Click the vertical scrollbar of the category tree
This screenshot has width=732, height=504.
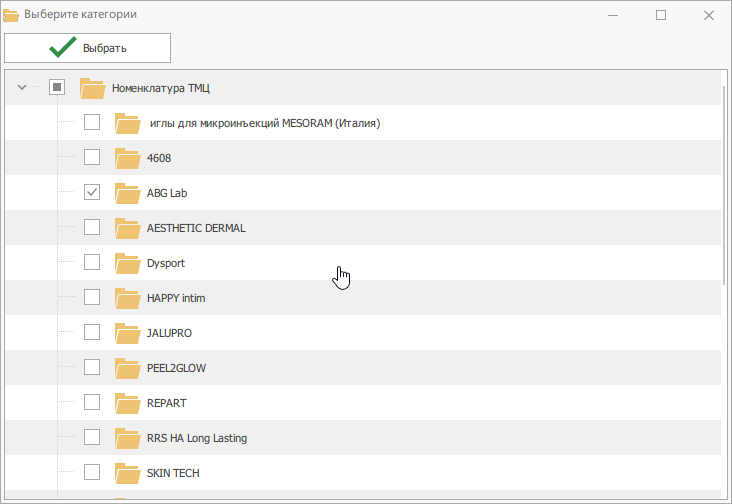tap(725, 187)
